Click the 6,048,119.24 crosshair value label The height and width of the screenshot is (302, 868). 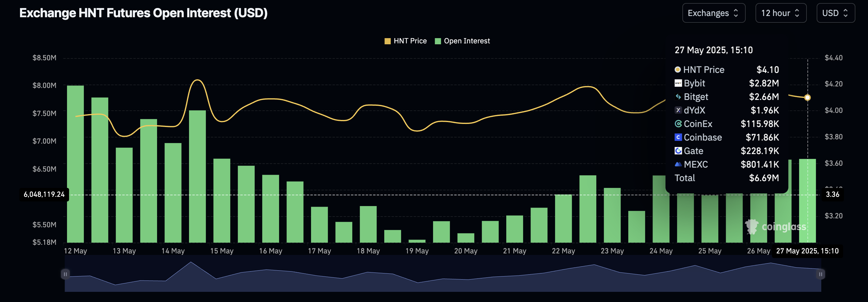click(44, 194)
